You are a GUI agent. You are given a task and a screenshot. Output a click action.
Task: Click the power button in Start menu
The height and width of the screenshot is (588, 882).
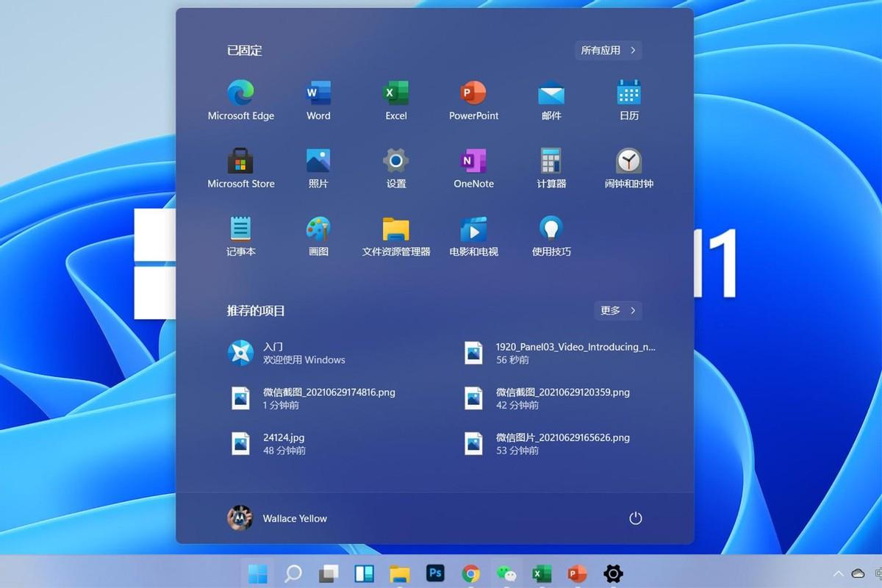[634, 518]
